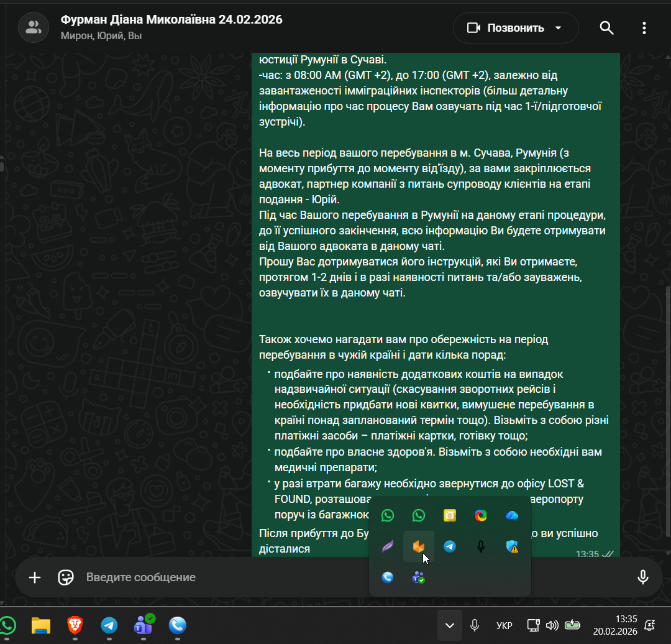Click the 13:35 message timestamp
Viewport: 671px width, 644px height.
pos(587,554)
